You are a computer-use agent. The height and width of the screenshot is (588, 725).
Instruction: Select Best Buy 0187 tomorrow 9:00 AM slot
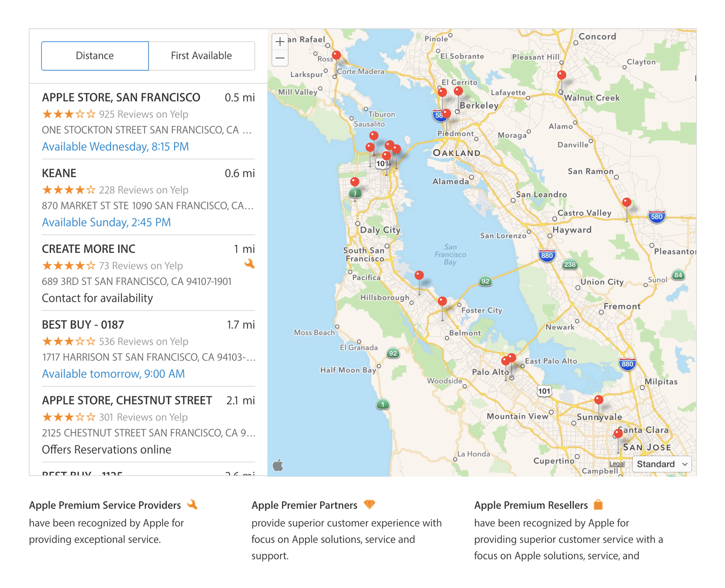pos(113,374)
